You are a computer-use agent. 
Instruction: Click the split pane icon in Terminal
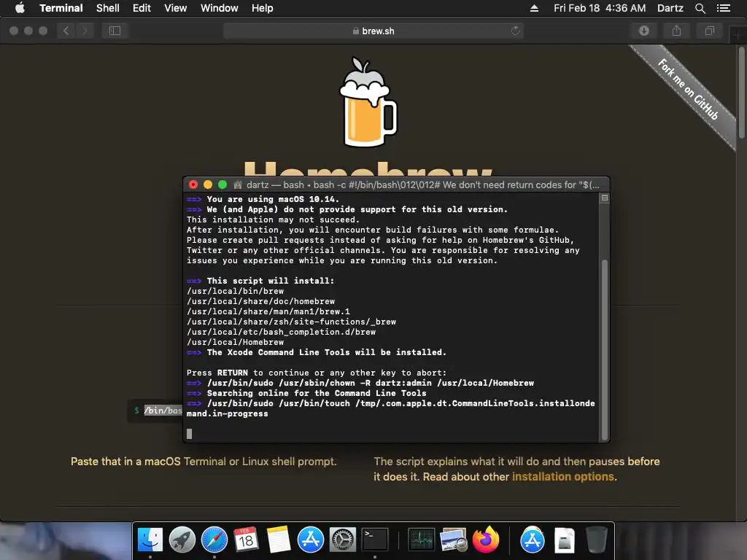click(x=604, y=198)
